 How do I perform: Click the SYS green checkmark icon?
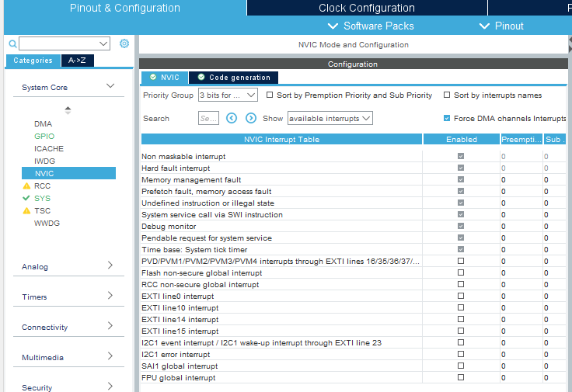(x=26, y=198)
